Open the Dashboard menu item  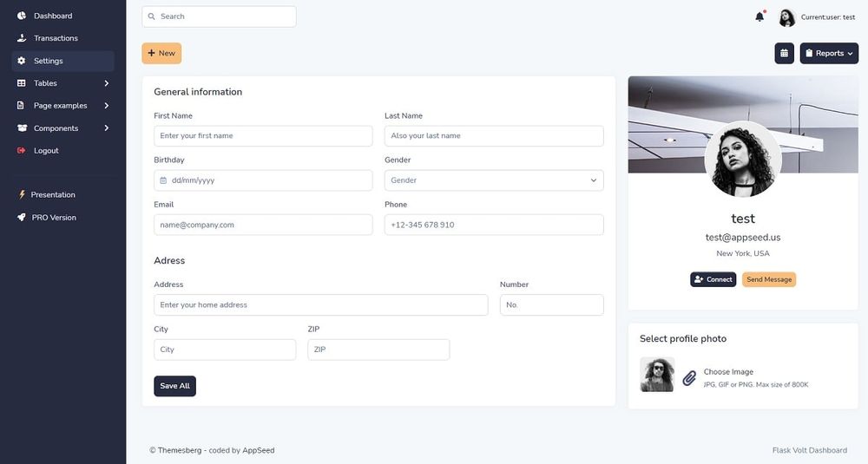[63, 16]
